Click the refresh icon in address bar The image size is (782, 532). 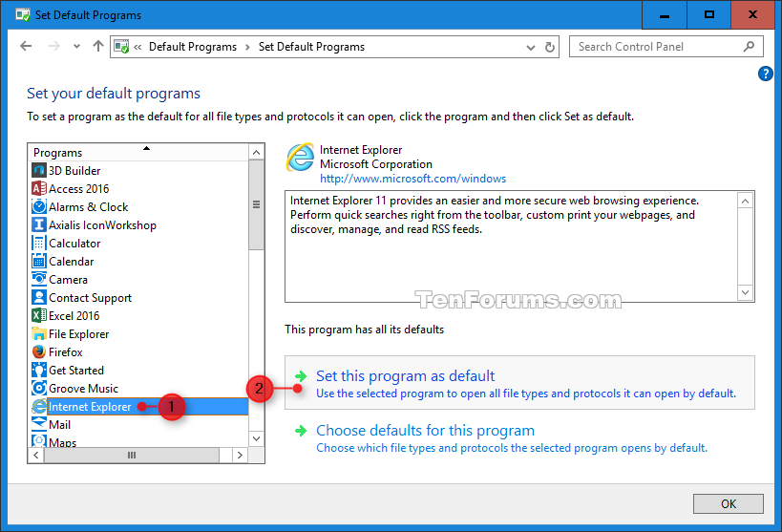click(549, 47)
